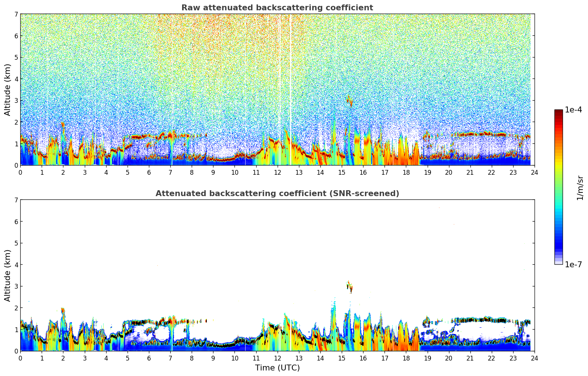Click the 0 hour tick on top plot
The width and height of the screenshot is (588, 376).
[20, 173]
